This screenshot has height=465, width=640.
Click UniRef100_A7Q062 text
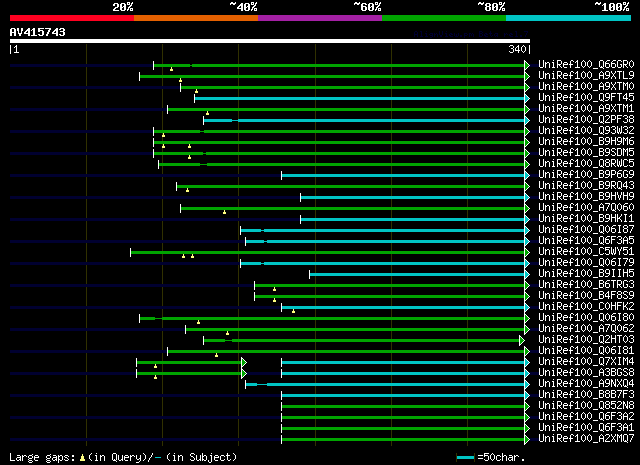coord(586,329)
